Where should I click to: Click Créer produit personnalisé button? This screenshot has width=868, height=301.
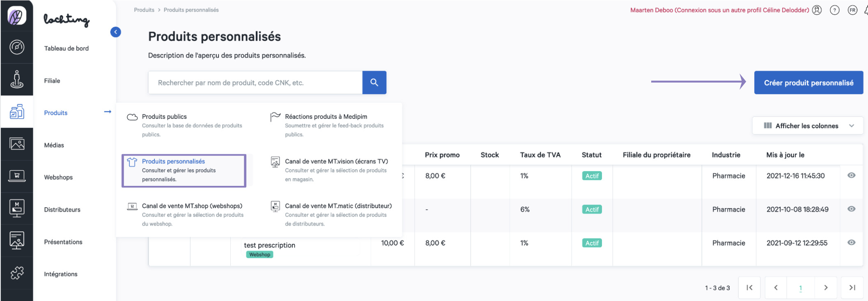pyautogui.click(x=808, y=83)
